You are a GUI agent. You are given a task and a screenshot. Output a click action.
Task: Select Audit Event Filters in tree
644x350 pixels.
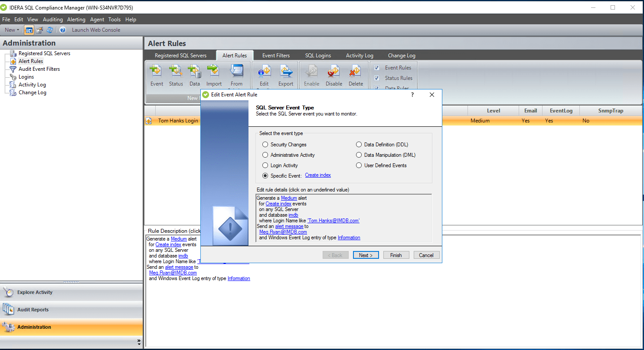(x=39, y=69)
